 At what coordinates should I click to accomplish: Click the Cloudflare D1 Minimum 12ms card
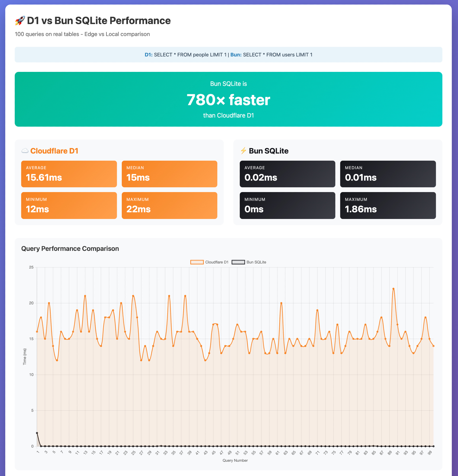[69, 205]
